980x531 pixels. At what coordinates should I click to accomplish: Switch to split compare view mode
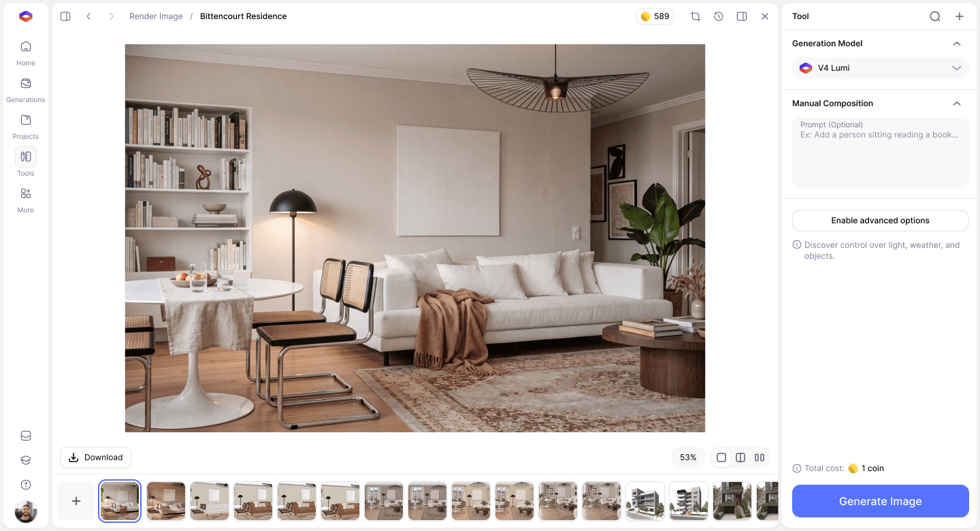[740, 457]
